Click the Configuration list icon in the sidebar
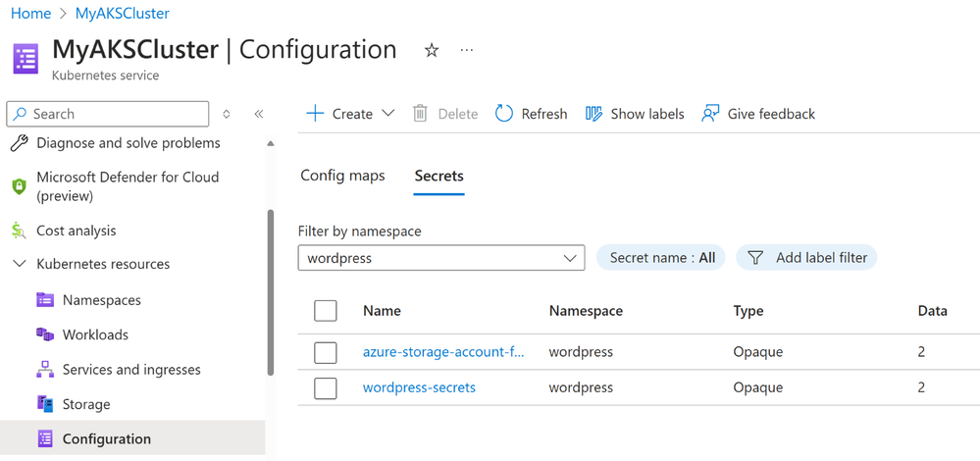This screenshot has height=461, width=980. (45, 439)
